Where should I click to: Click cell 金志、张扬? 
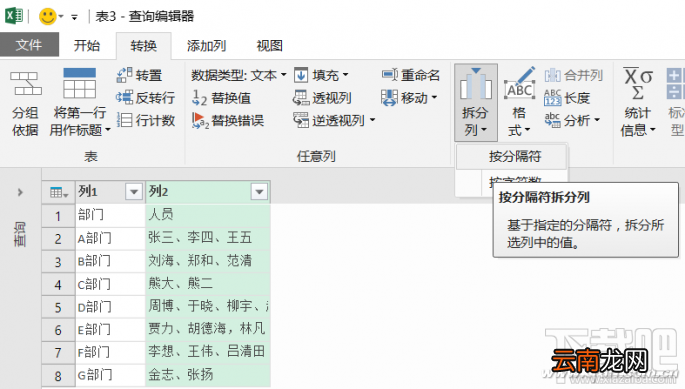[208, 375]
